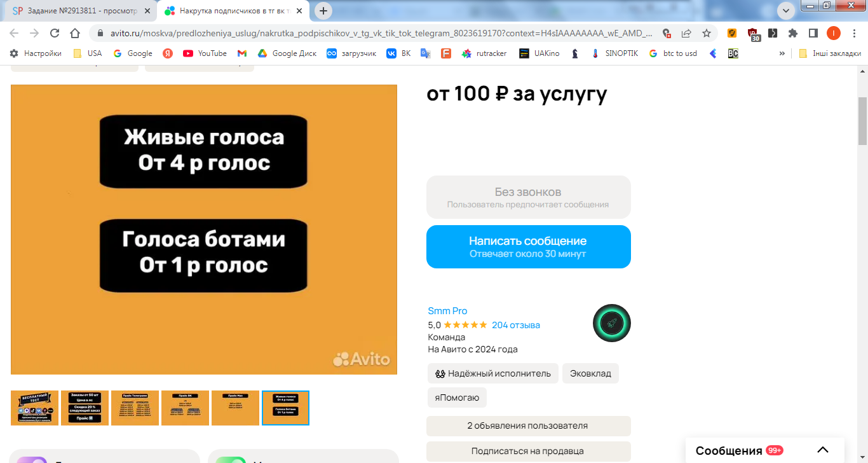Viewport: 868px width, 463px height.
Task: Open the Google bookmark
Action: (133, 53)
